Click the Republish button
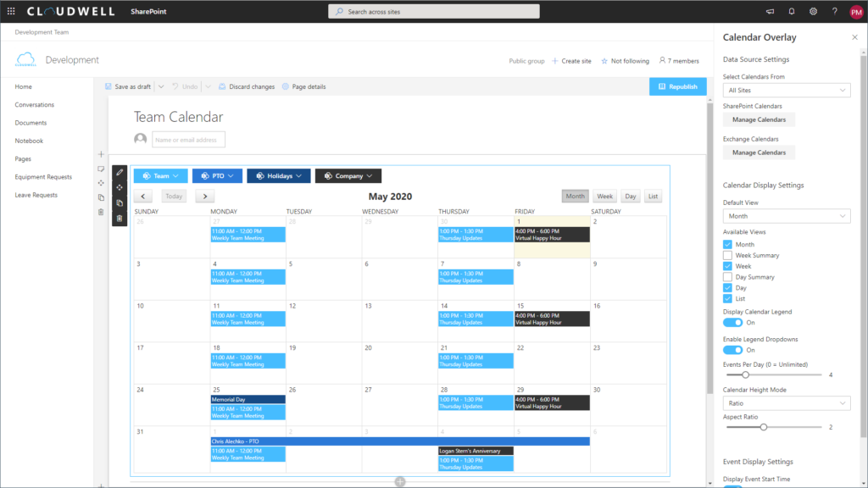 [x=677, y=86]
